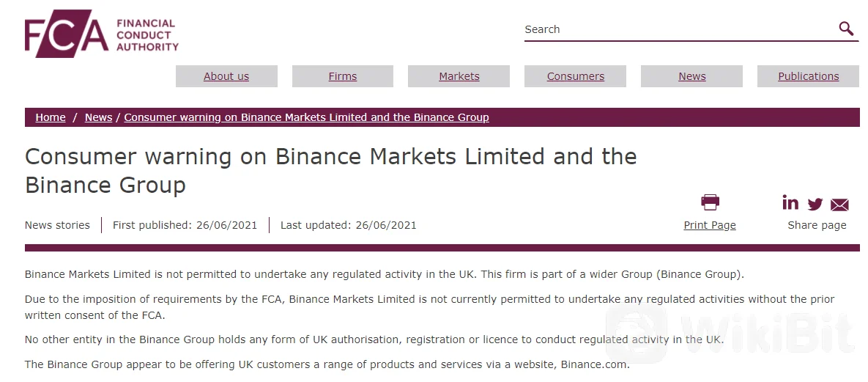Image resolution: width=868 pixels, height=382 pixels.
Task: Focus the Search input field
Action: (x=678, y=29)
